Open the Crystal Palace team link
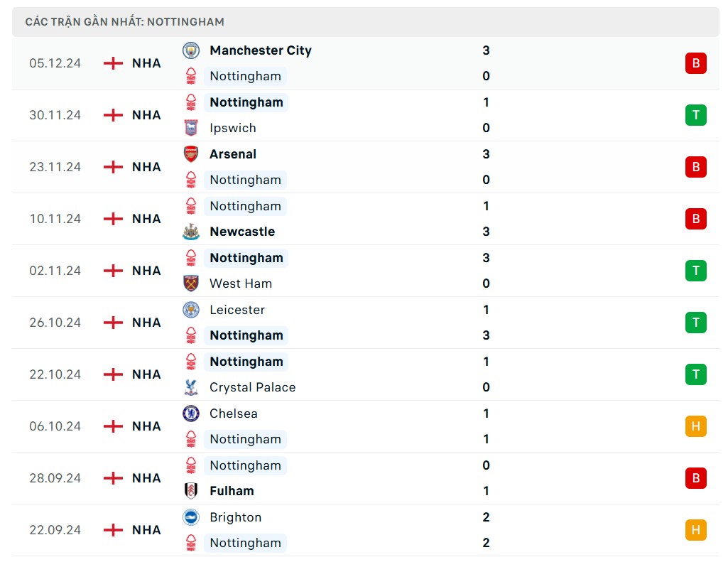 [252, 387]
